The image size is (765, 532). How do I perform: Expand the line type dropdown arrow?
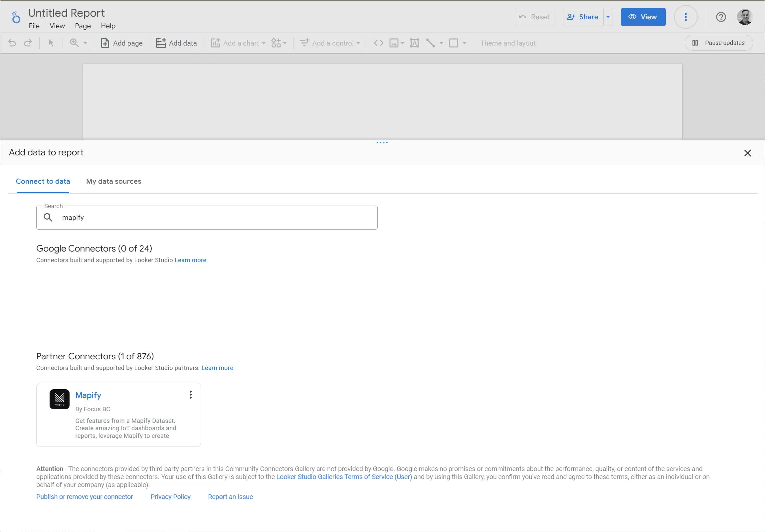pos(442,43)
